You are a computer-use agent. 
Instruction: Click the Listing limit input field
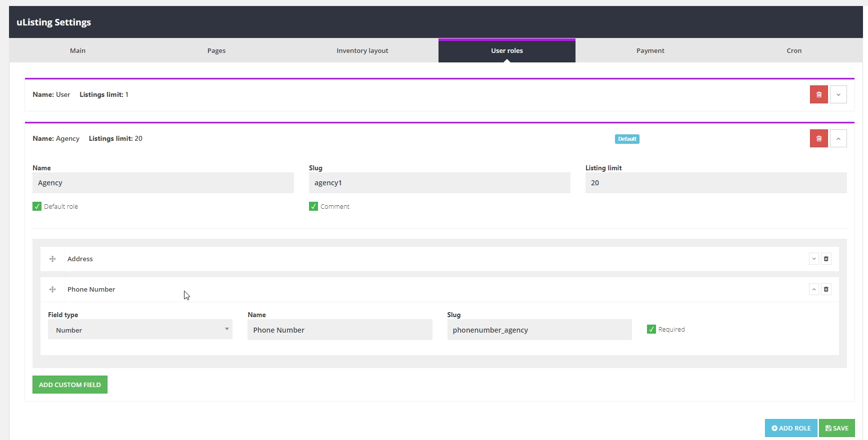715,183
